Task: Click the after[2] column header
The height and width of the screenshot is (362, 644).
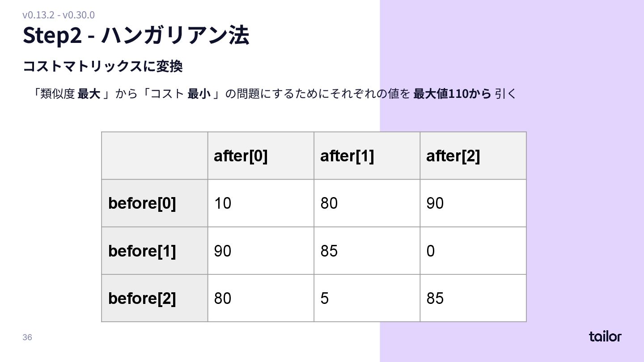Action: tap(473, 156)
